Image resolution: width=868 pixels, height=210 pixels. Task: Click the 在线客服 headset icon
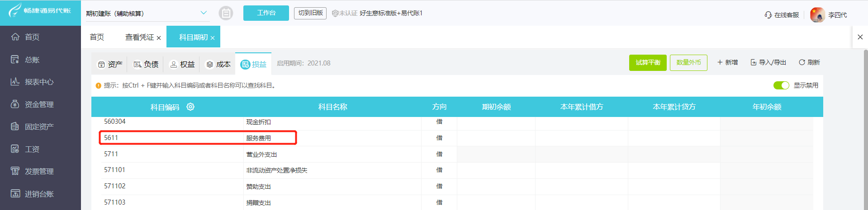pyautogui.click(x=768, y=15)
